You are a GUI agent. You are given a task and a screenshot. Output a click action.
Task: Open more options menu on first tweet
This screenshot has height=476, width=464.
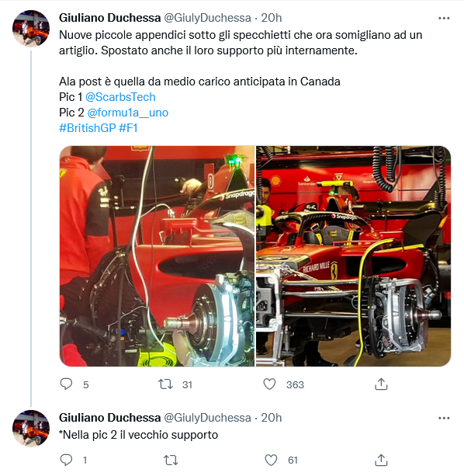click(444, 18)
